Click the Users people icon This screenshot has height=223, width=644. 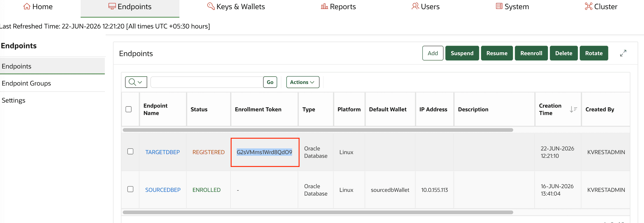tap(415, 6)
